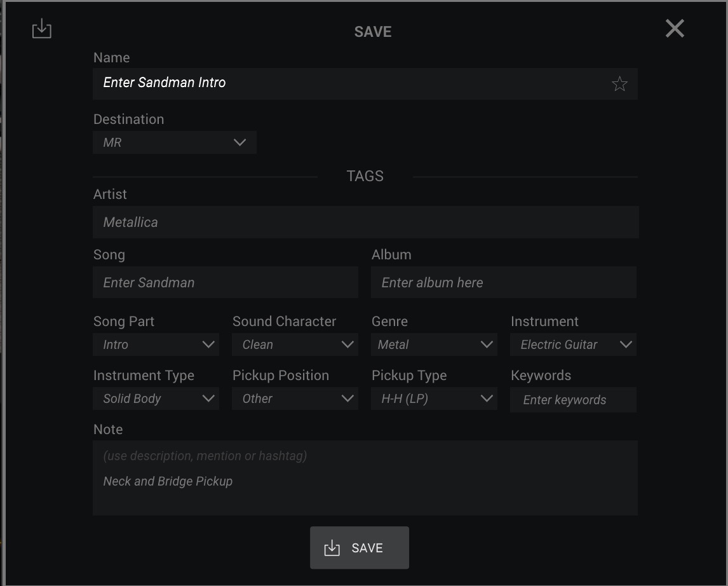Viewport: 728px width, 586px height.
Task: Open the Instrument Type dropdown set to Solid Body
Action: point(156,399)
